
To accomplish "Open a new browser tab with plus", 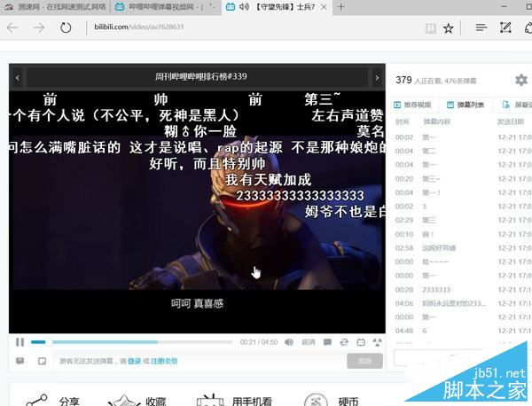I will tap(341, 7).
